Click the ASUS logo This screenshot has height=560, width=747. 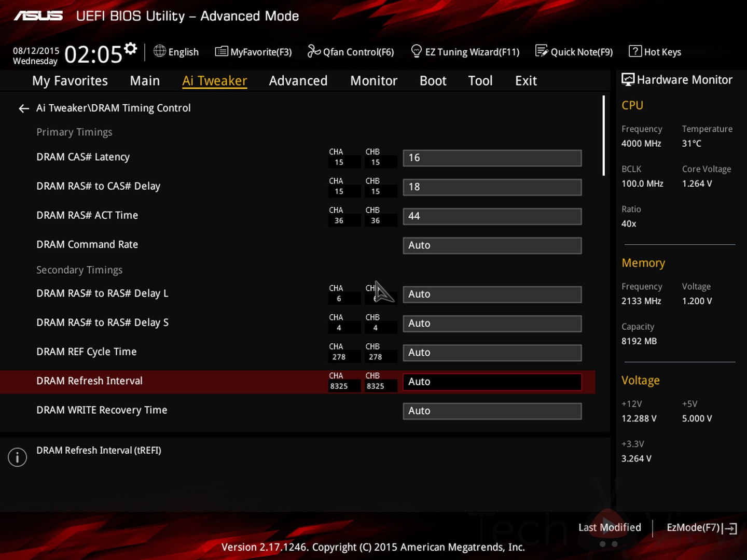pos(38,16)
